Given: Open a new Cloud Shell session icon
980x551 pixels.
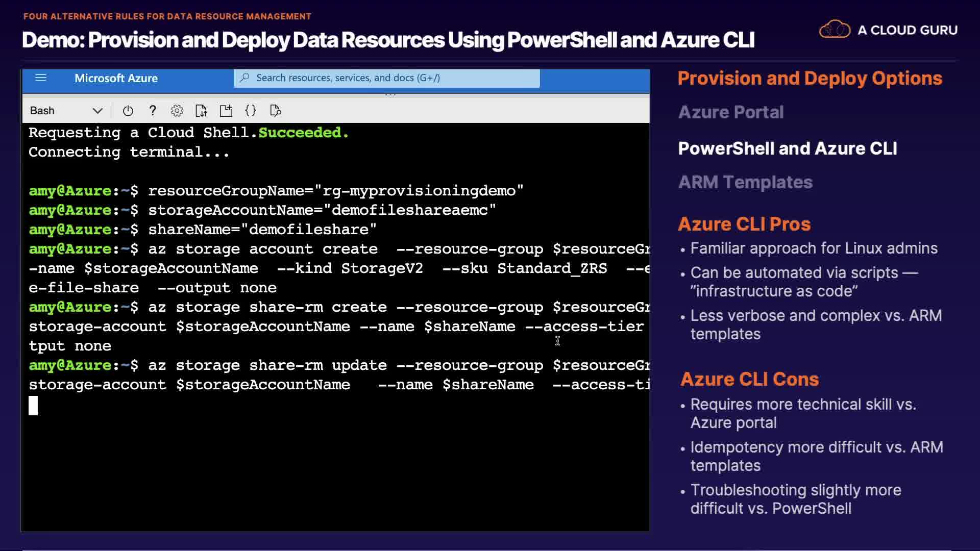Looking at the screenshot, I should click(226, 111).
